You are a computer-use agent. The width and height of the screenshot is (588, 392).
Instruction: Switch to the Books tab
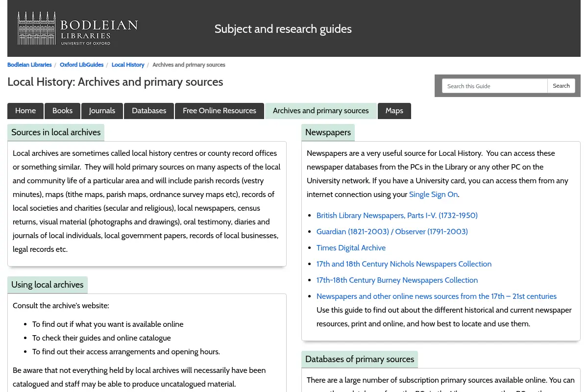click(62, 111)
